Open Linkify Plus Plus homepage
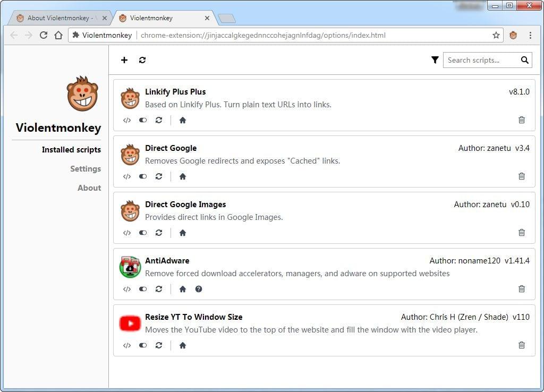This screenshot has height=392, width=544. [183, 121]
